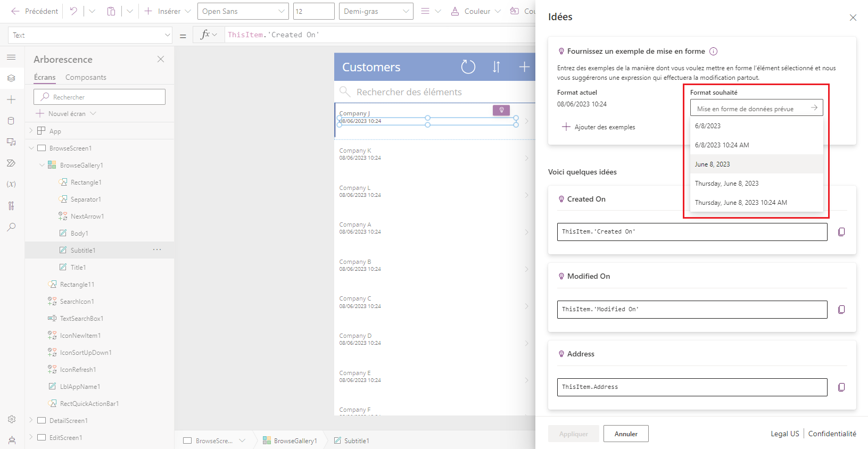Close the Idées panel
Screen dimensions: 868x449
(x=853, y=18)
